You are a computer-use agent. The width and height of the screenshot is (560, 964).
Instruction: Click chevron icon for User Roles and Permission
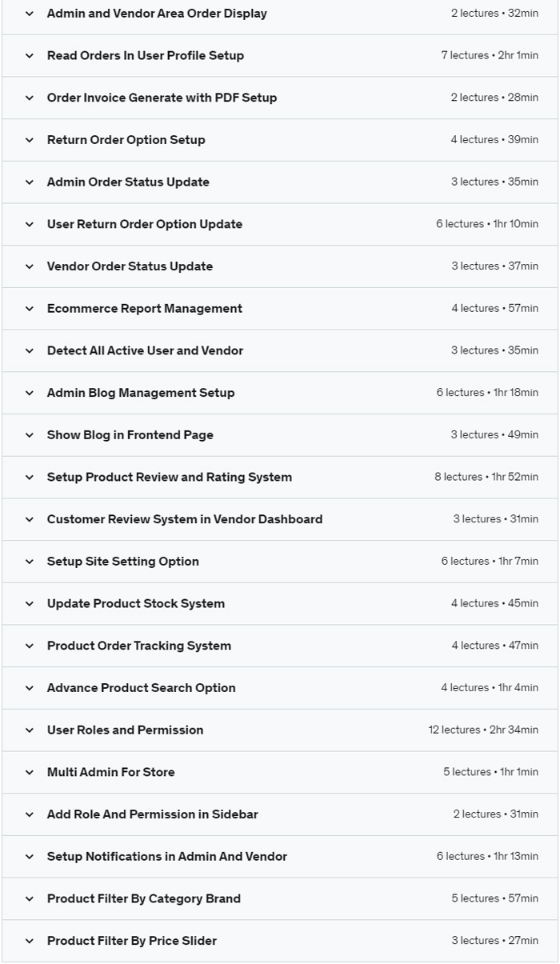tap(30, 730)
